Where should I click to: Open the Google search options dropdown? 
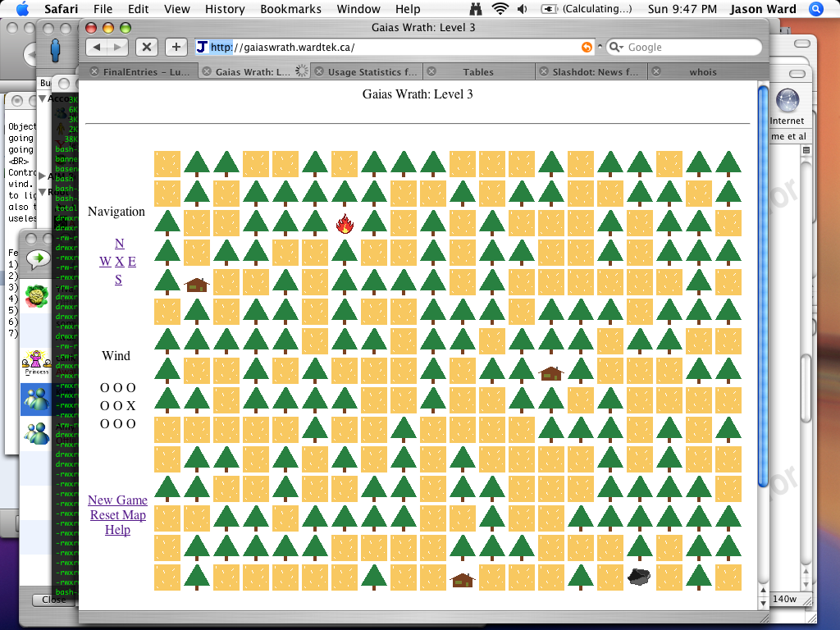point(616,47)
